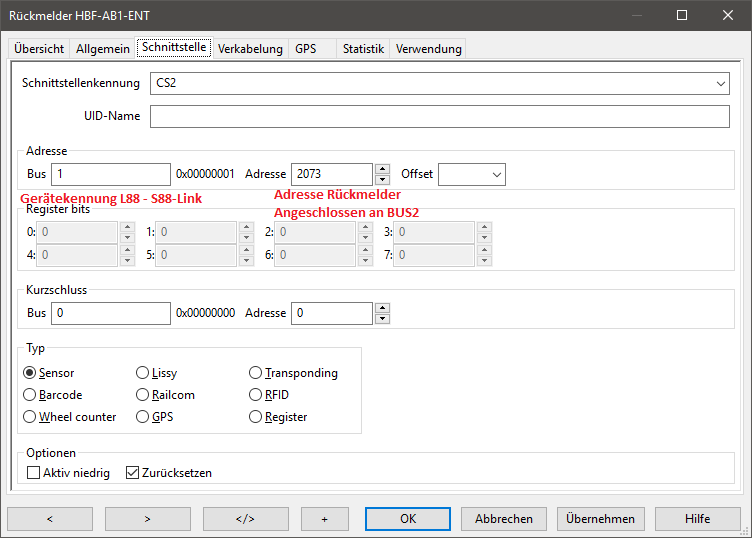The image size is (752, 538).
Task: Click the '+' add button
Action: click(x=324, y=519)
